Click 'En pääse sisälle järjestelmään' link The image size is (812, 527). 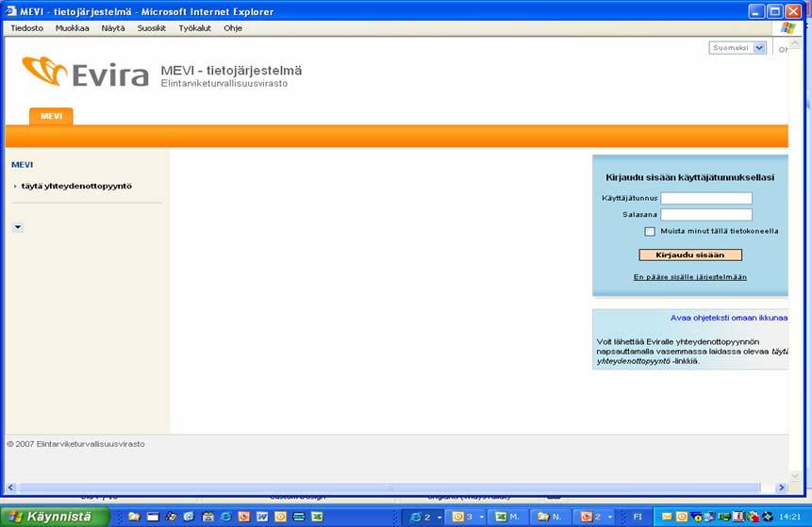[689, 277]
